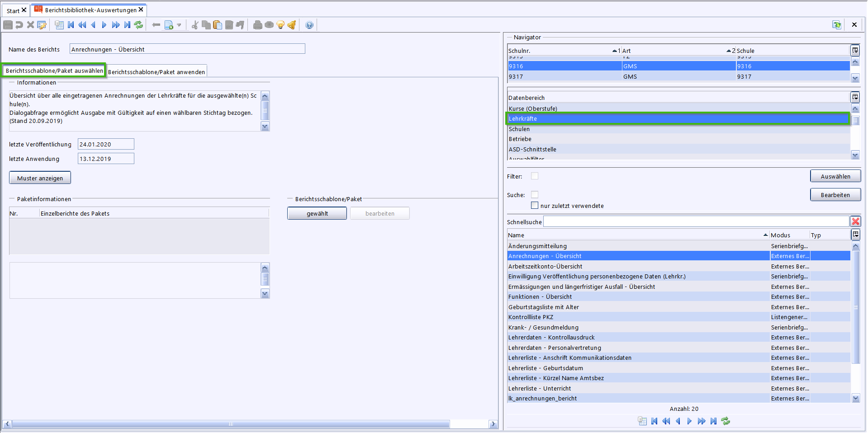Viewport: 868px width, 433px height.
Task: Open column settings of Schulnr. table
Action: pyautogui.click(x=855, y=50)
